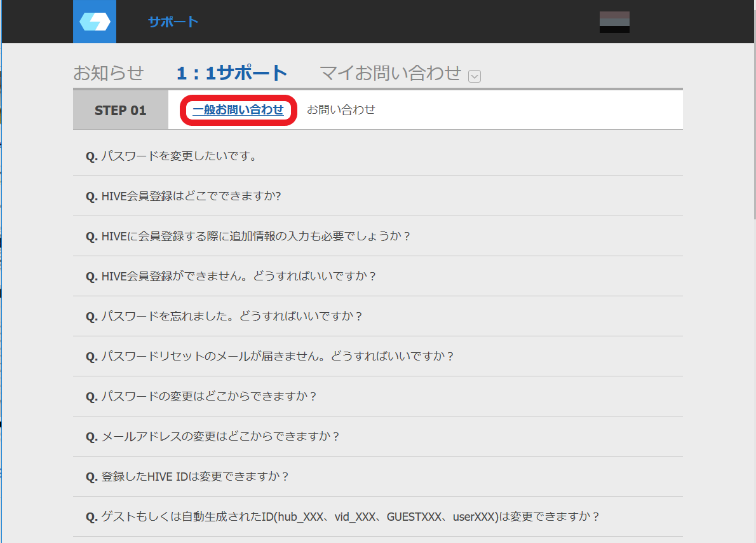Click the STEP 01 label

(x=119, y=109)
